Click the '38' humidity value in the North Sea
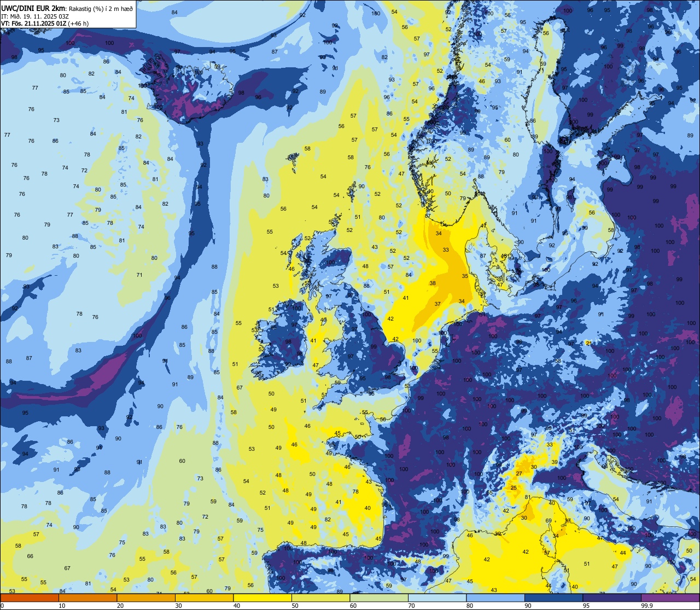Screen dimensions: 700x610 (x=433, y=283)
